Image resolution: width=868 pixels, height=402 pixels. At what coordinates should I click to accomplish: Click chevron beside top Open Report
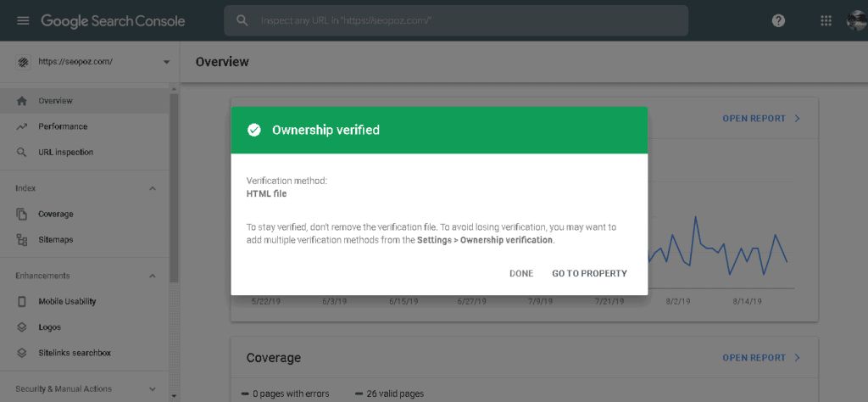pos(797,119)
